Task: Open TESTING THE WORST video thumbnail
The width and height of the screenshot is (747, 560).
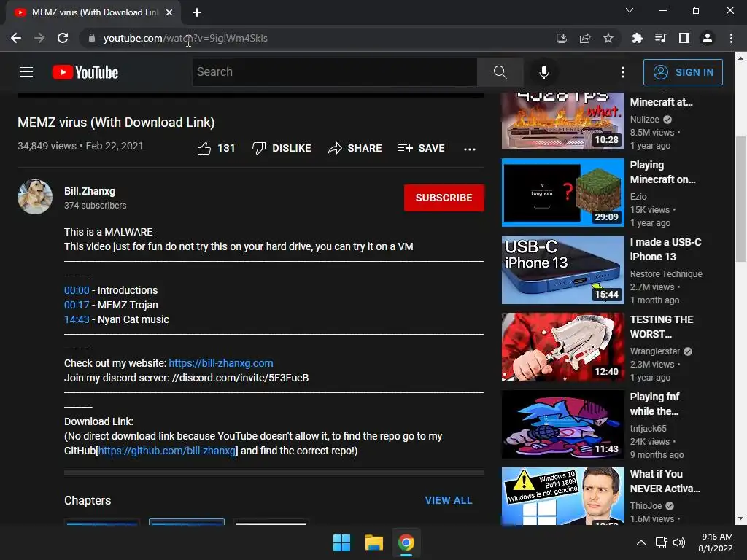Action: coord(562,347)
